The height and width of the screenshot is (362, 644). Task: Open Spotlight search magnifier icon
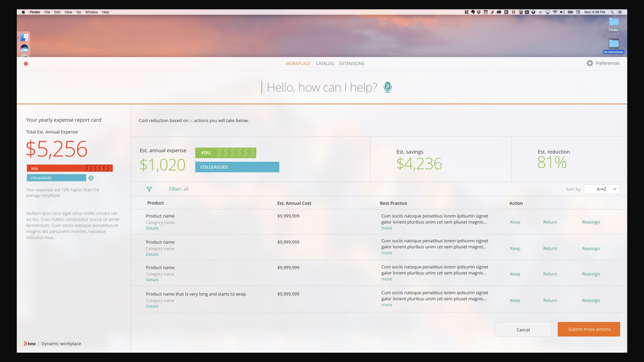point(612,12)
